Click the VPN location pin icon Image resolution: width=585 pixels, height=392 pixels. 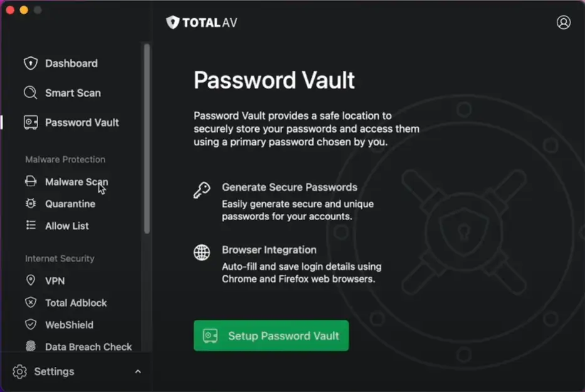pyautogui.click(x=31, y=281)
